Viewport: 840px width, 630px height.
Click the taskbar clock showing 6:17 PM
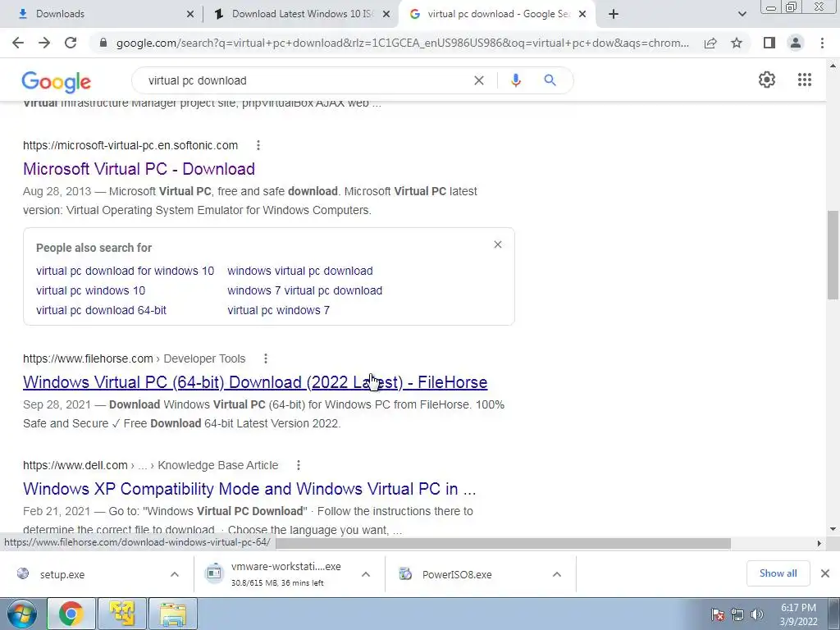pos(798,614)
